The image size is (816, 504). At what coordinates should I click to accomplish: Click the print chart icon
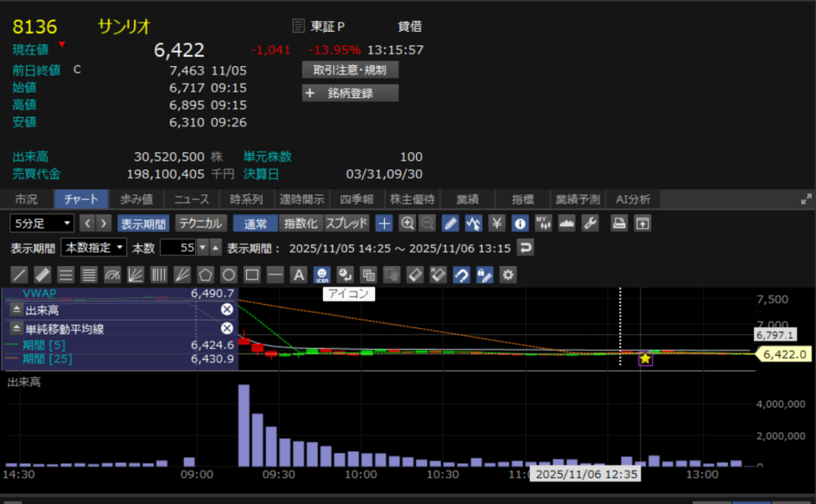coord(619,223)
